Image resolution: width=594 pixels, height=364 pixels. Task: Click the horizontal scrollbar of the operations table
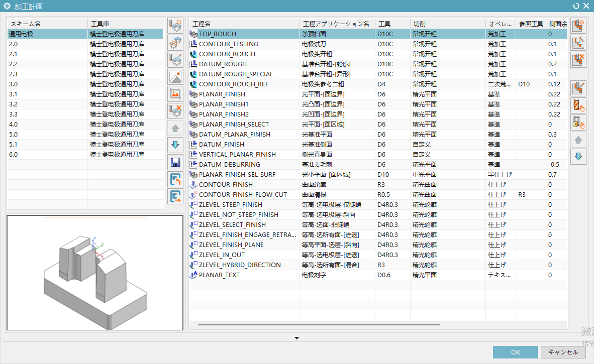pos(319,325)
